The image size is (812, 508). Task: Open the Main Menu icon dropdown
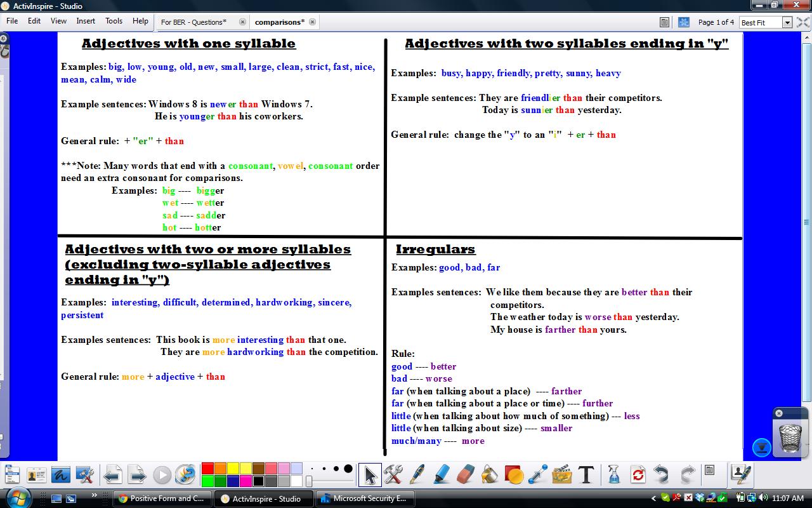12,474
